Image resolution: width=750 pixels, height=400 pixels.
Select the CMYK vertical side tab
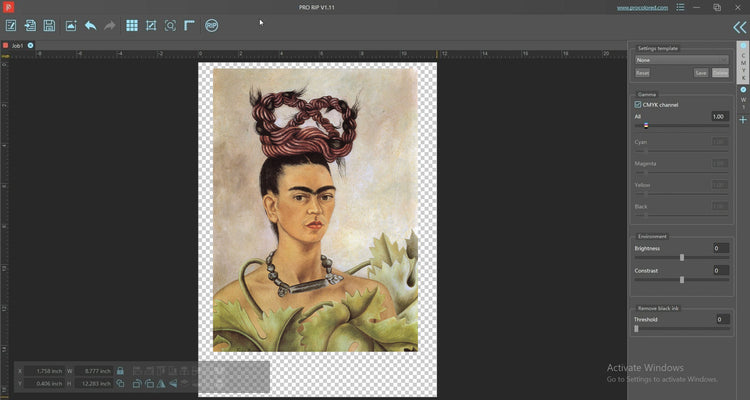[743, 66]
